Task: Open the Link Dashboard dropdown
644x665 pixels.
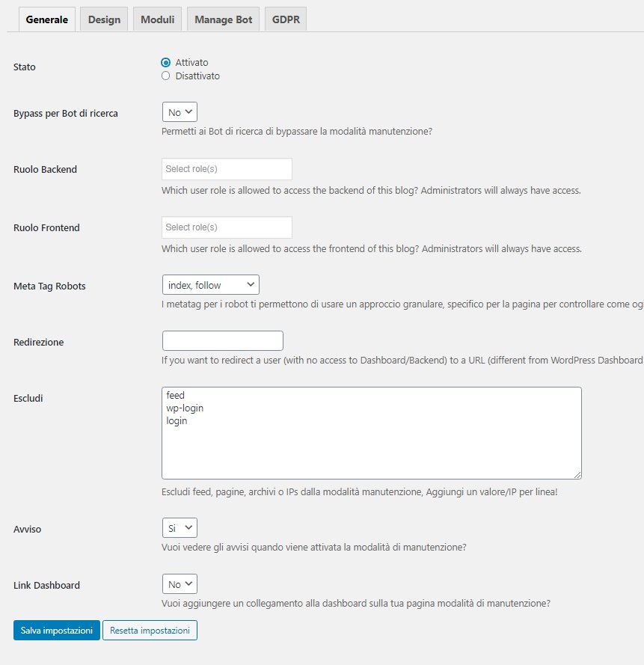Action: pyautogui.click(x=180, y=584)
